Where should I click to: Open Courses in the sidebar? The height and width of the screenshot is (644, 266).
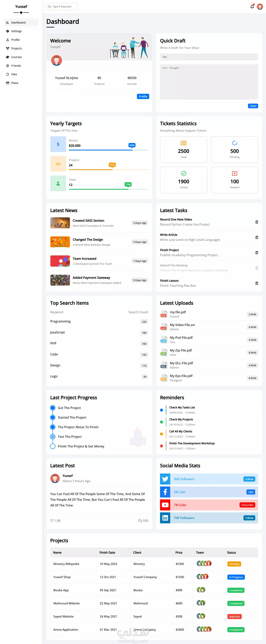click(21, 57)
